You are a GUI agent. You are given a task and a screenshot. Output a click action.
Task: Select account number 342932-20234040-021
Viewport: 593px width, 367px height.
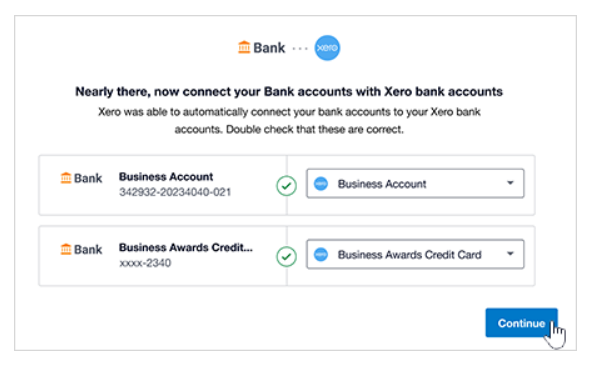[x=175, y=192]
